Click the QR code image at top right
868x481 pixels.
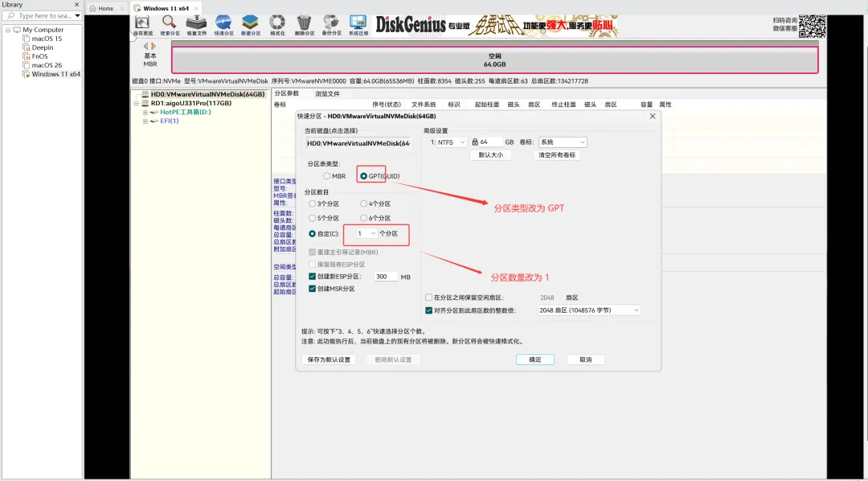(x=813, y=26)
